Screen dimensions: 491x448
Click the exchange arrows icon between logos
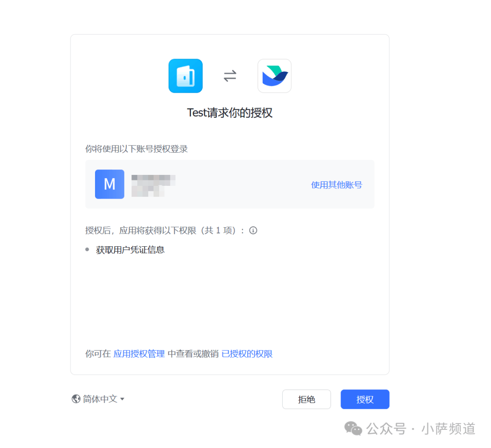[230, 76]
